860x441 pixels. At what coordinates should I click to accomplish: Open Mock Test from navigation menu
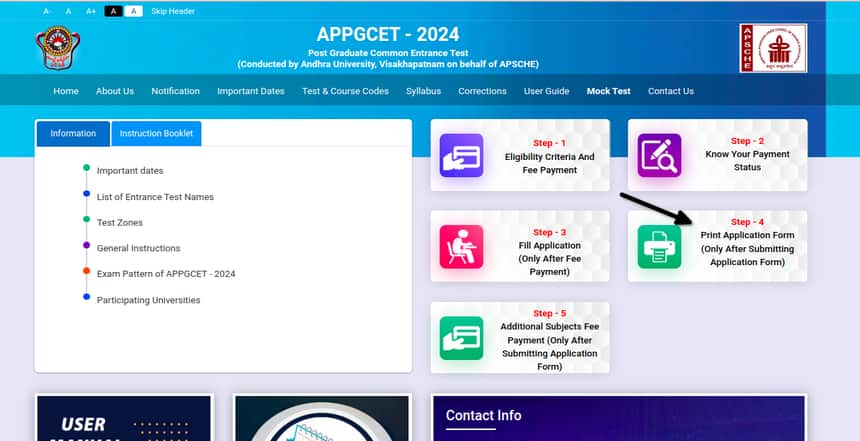click(x=608, y=91)
